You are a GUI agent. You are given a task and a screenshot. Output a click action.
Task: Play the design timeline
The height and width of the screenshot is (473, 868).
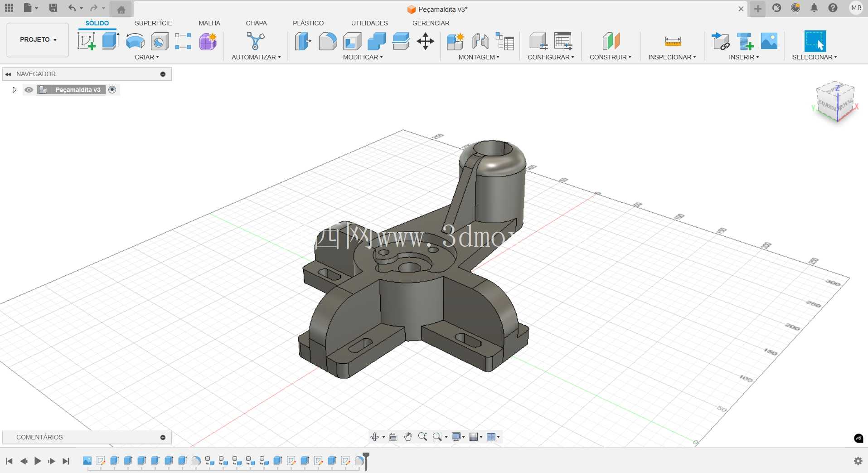(x=38, y=461)
